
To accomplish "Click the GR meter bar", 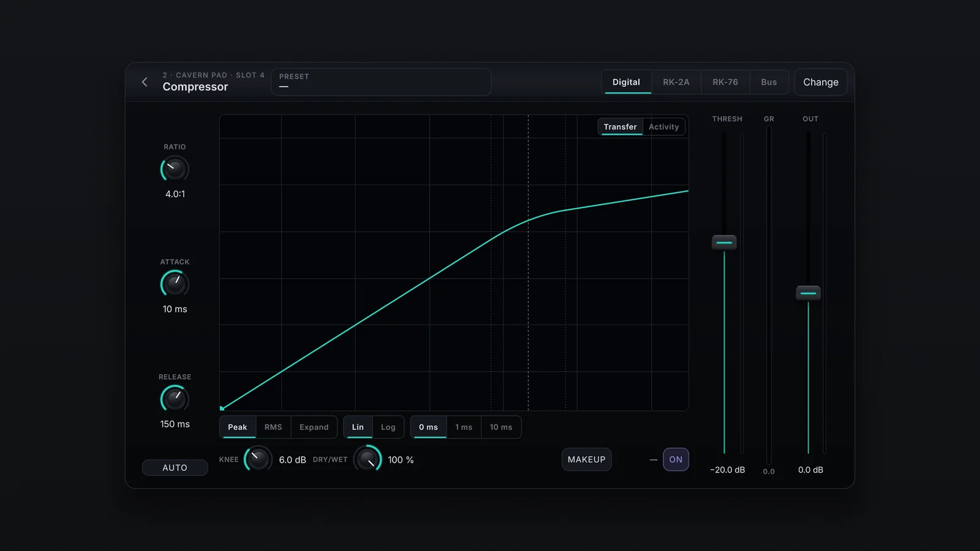I will [x=769, y=296].
